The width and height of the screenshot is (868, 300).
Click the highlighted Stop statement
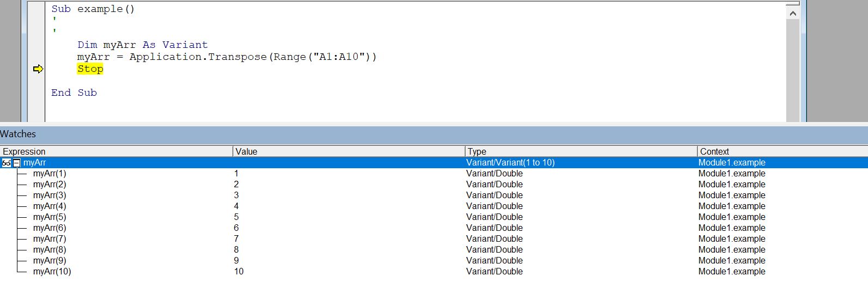pyautogui.click(x=90, y=69)
